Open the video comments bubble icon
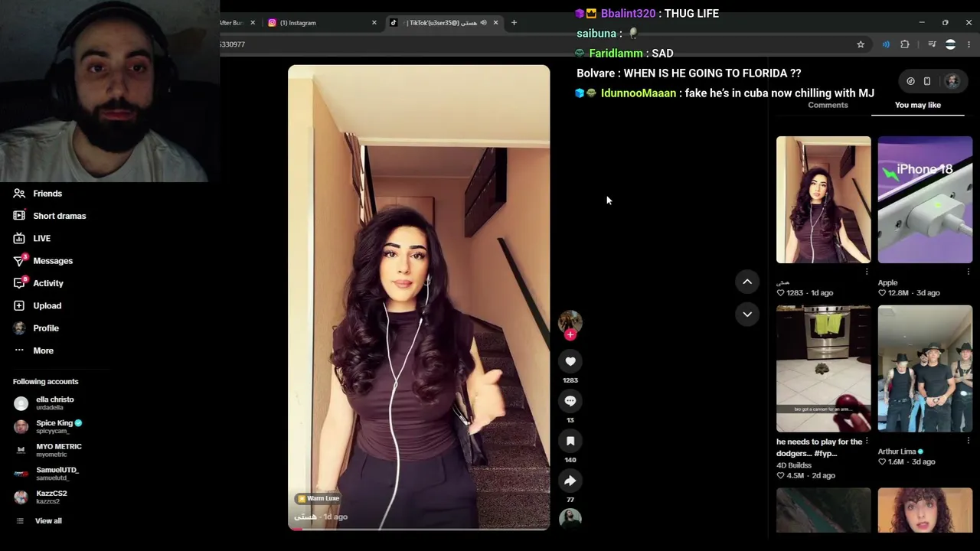The height and width of the screenshot is (551, 980). pos(570,401)
